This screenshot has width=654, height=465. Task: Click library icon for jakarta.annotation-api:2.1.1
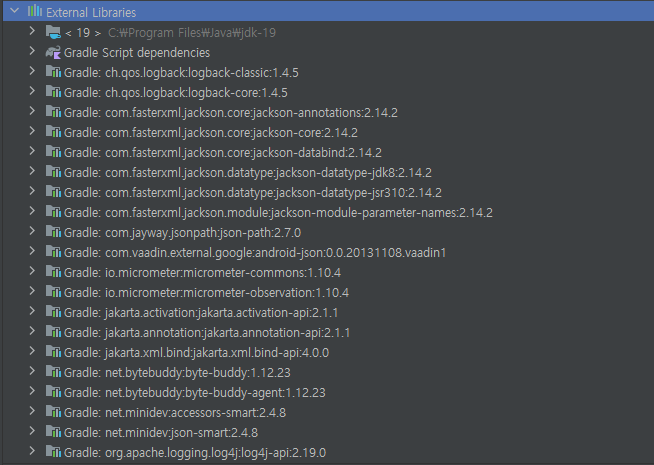53,332
